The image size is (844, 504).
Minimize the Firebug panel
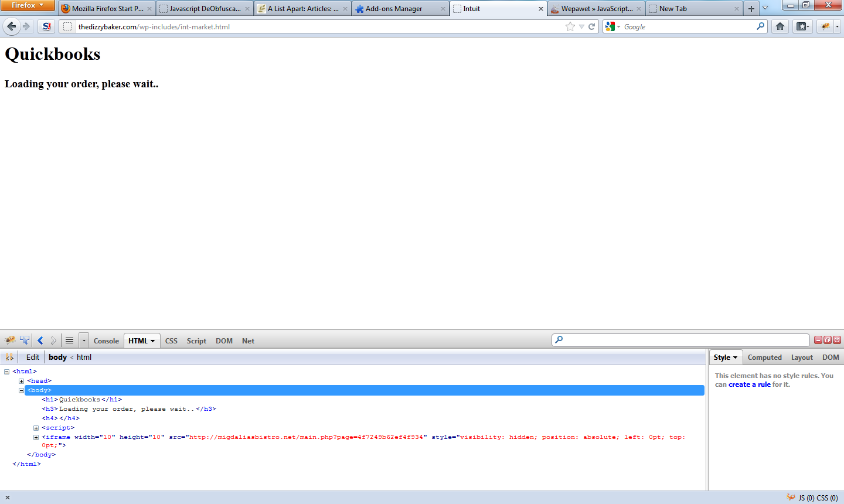coord(818,340)
